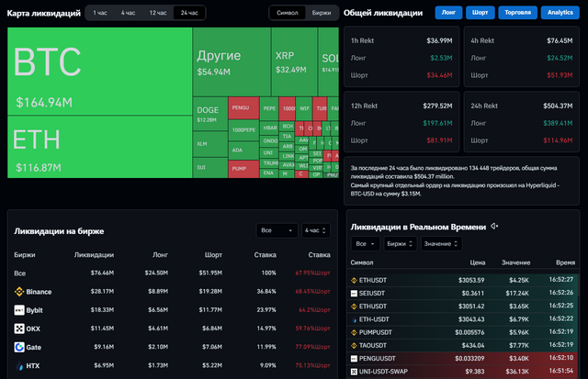
Task: Click the red PENGU heatmap tile
Action: 243,108
